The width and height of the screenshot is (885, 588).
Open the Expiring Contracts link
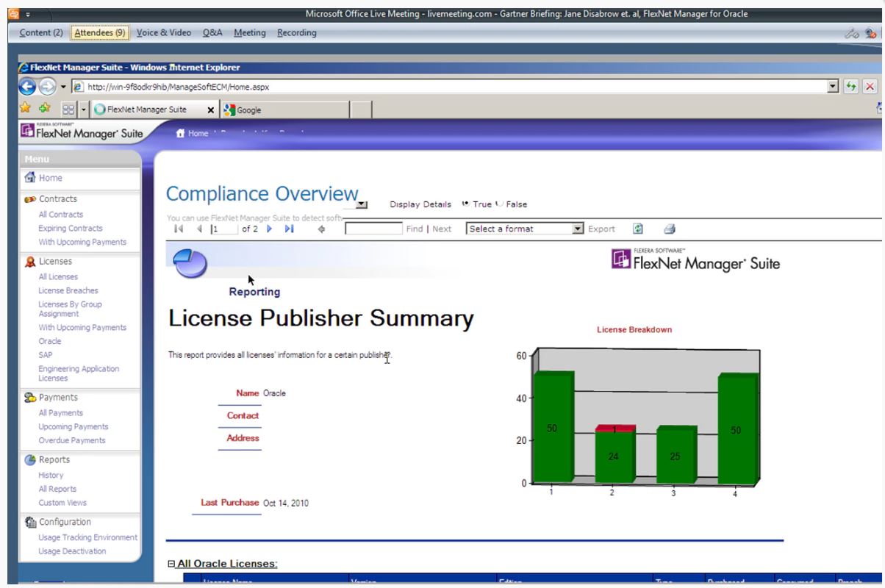point(71,229)
